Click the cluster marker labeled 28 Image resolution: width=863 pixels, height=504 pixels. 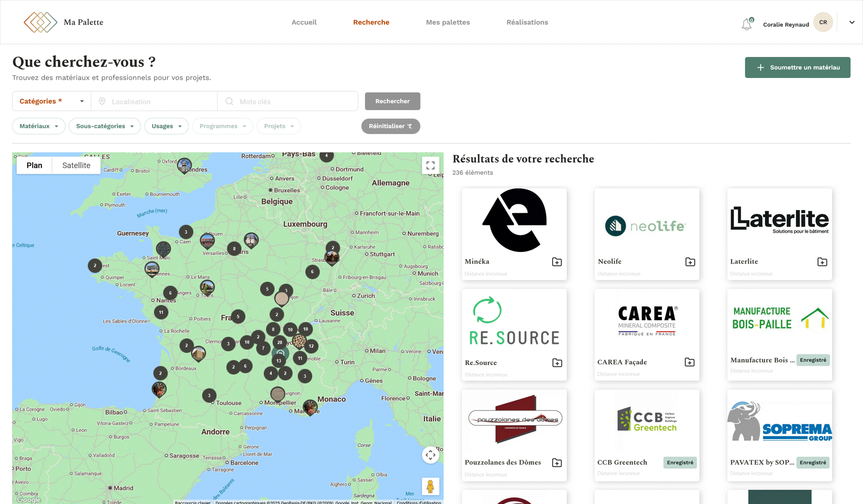pyautogui.click(x=280, y=342)
